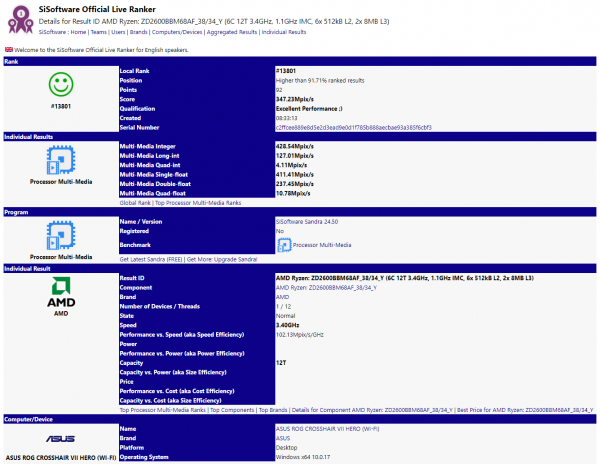
Task: Click the UK flag icon
Action: (x=8, y=49)
